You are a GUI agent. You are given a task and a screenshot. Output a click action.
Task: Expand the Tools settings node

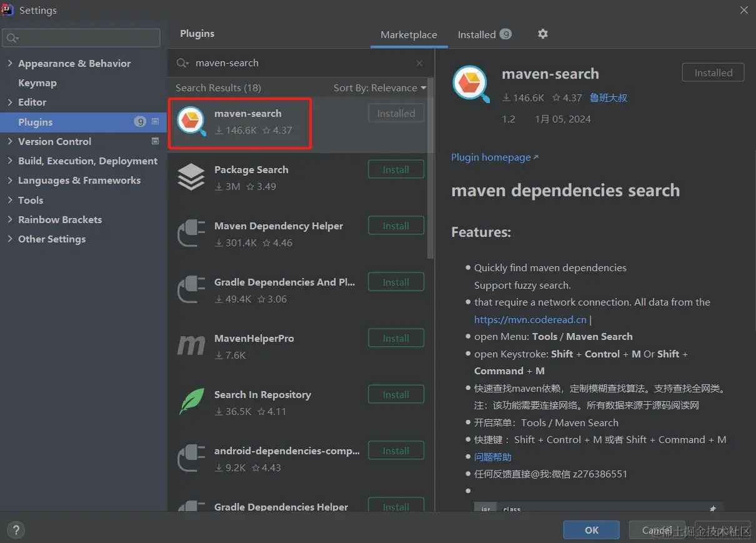coord(10,200)
